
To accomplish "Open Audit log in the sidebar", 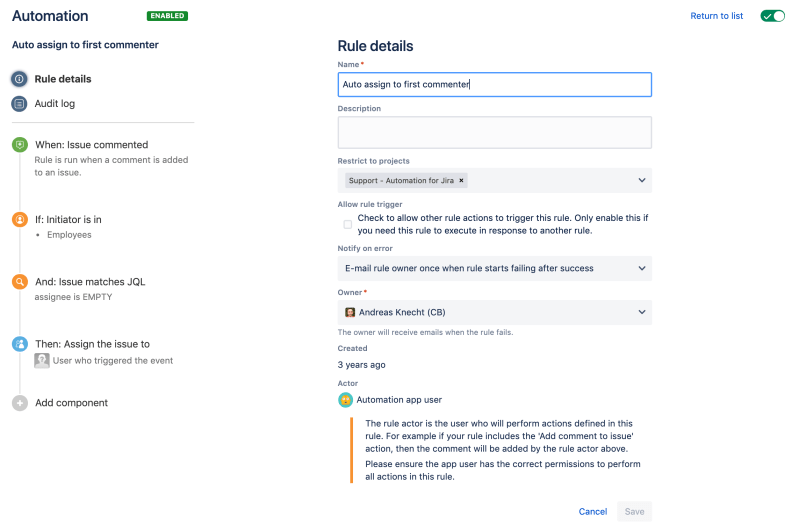I will coord(55,103).
